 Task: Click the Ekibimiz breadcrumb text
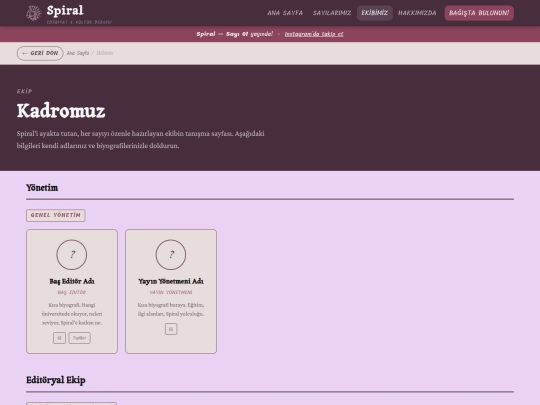pyautogui.click(x=105, y=53)
